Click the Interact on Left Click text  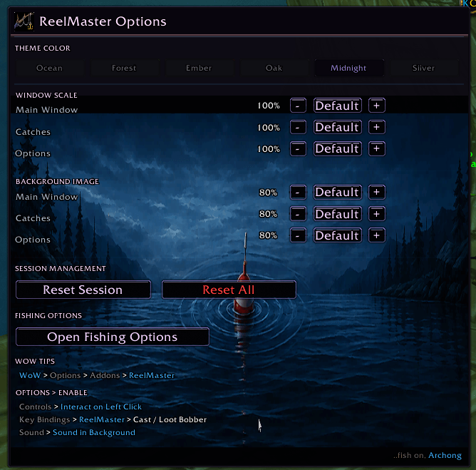101,407
